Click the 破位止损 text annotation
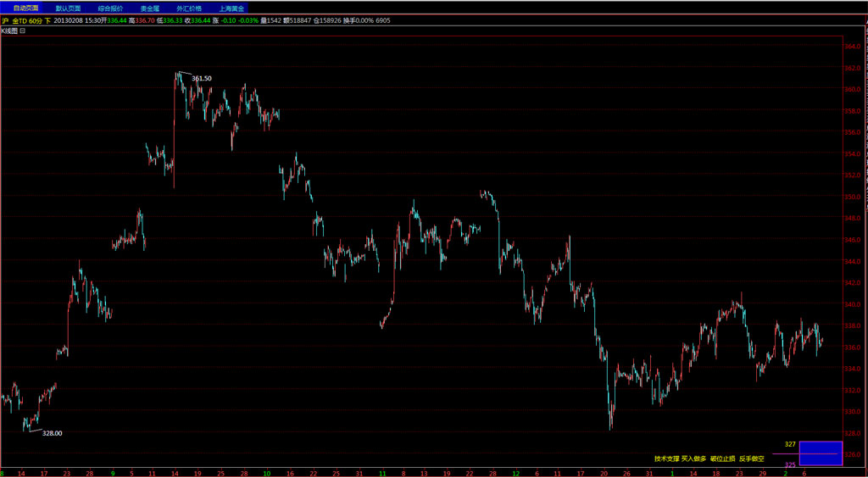This screenshot has height=478, width=868. tap(723, 459)
